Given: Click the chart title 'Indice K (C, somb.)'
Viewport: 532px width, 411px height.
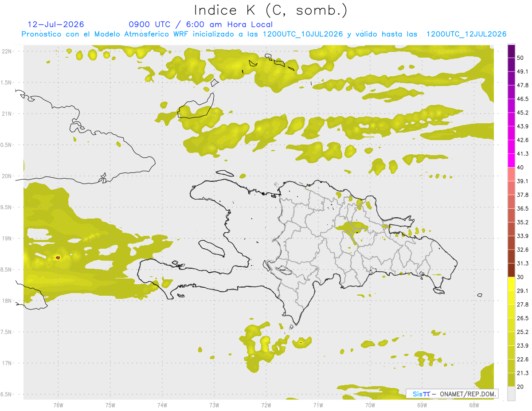Looking at the screenshot, I should [271, 10].
